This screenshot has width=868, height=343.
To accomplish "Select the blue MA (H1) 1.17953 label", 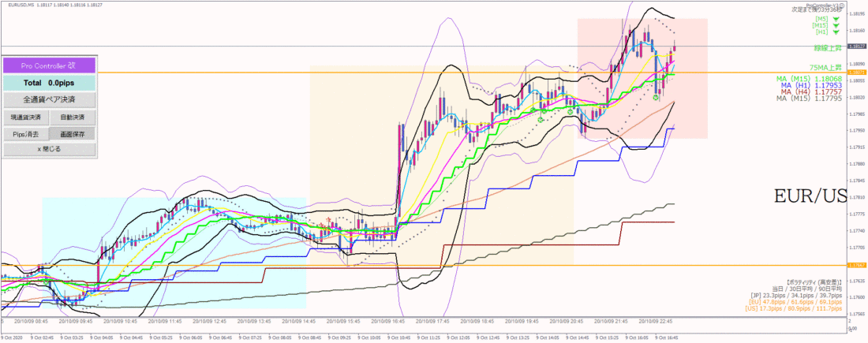I will pyautogui.click(x=811, y=86).
